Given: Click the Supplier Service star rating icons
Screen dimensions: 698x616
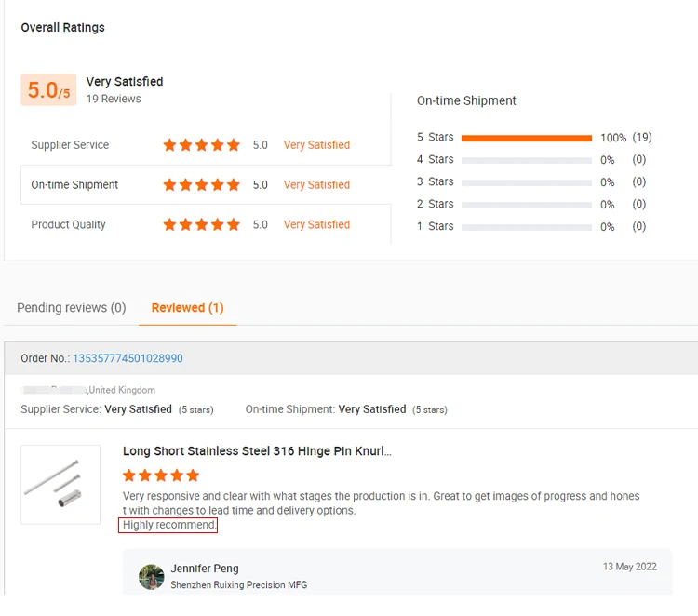Looking at the screenshot, I should [x=201, y=145].
